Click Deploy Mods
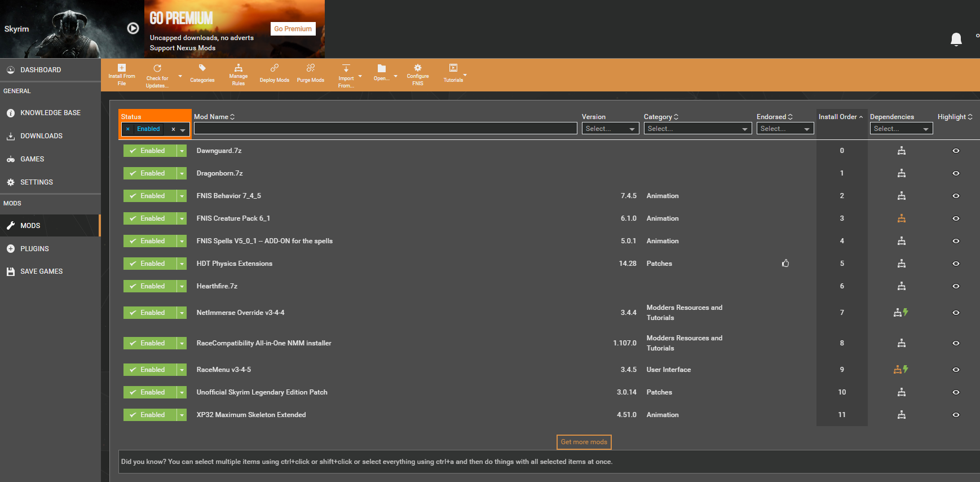 pyautogui.click(x=274, y=74)
